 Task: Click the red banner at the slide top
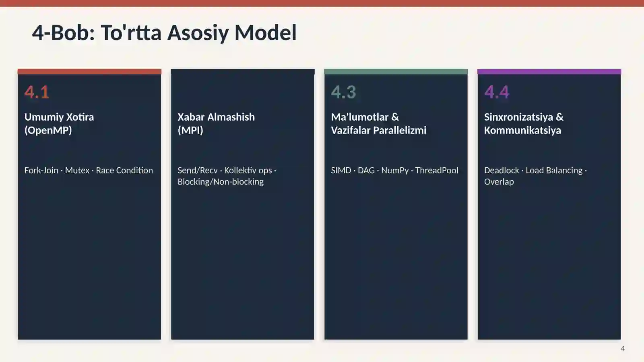coord(322,3)
